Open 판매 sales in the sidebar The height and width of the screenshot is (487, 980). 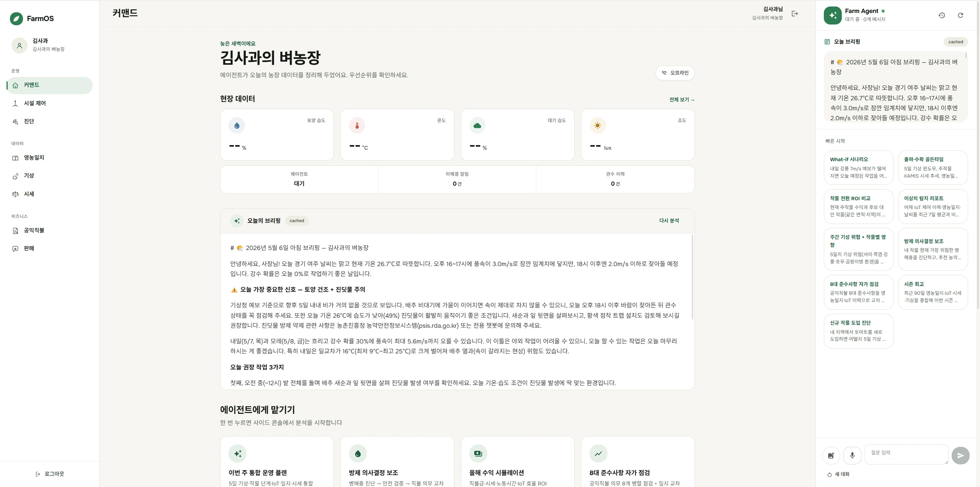(50, 248)
